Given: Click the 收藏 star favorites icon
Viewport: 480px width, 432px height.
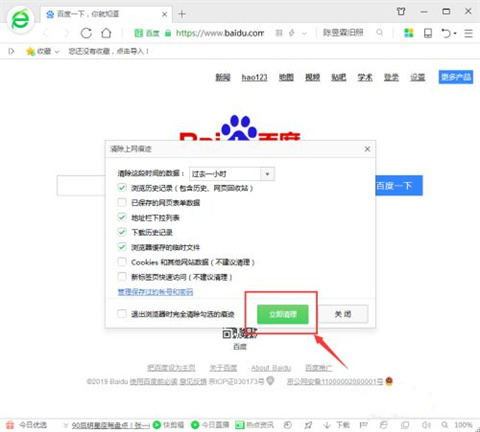Looking at the screenshot, I should (x=30, y=51).
